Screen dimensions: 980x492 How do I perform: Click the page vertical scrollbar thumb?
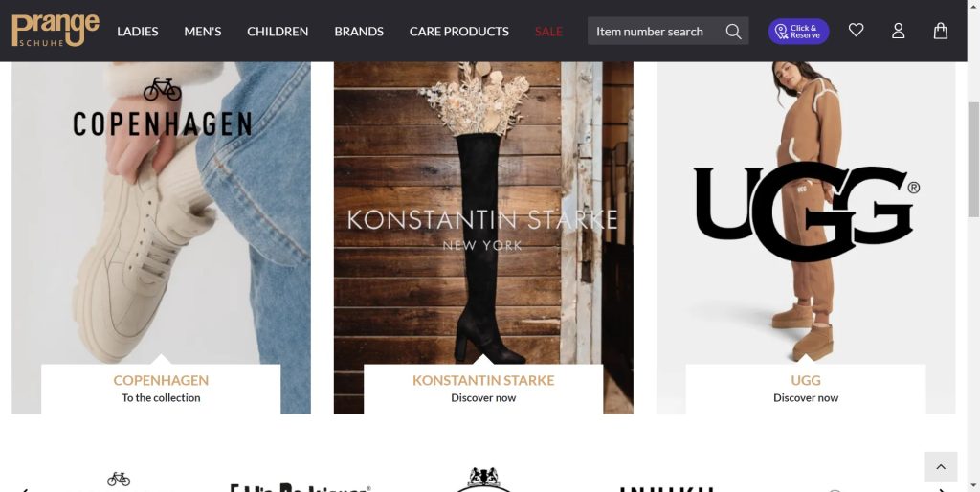(x=973, y=160)
